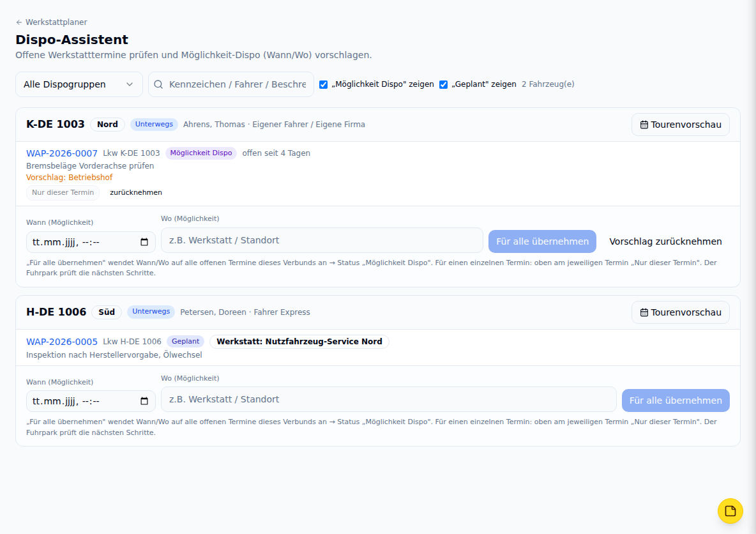Focus Wo location field for K-DE 1003
The width and height of the screenshot is (756, 534).
[x=322, y=240]
